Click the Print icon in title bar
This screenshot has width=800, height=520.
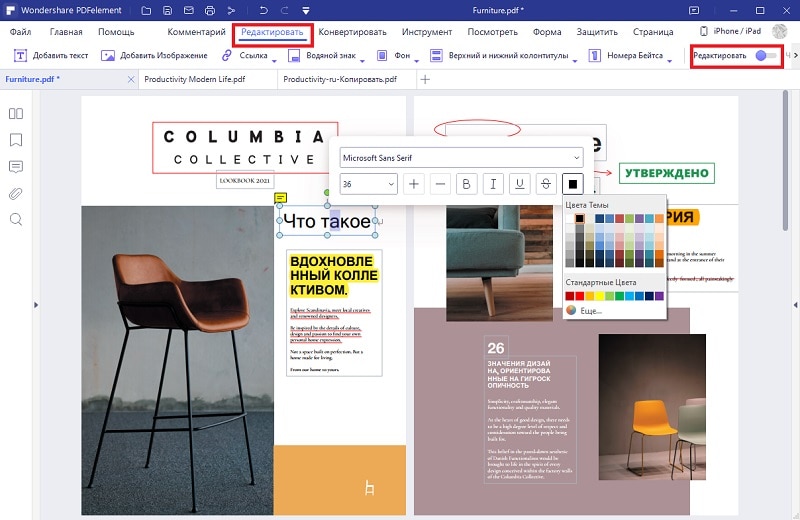pos(210,10)
